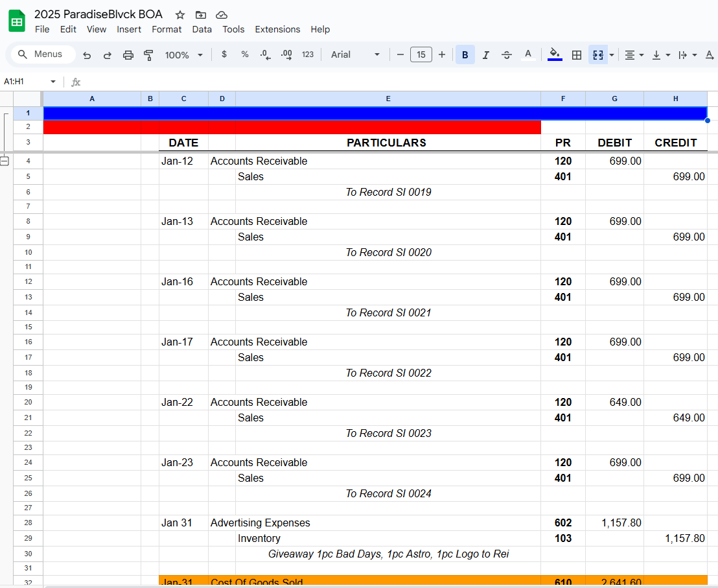Increase decimal places
This screenshot has height=588, width=718.
[x=286, y=55]
